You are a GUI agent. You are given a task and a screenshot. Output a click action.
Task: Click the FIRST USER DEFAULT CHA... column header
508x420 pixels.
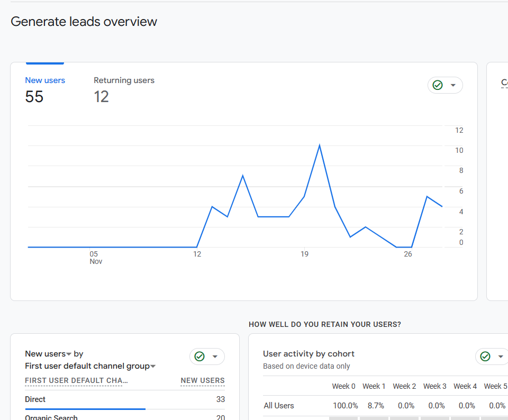pyautogui.click(x=76, y=380)
